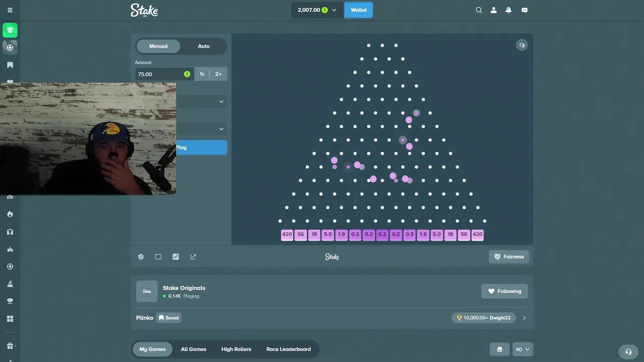Open the balance currency dropdown
This screenshot has width=644, height=362.
334,10
